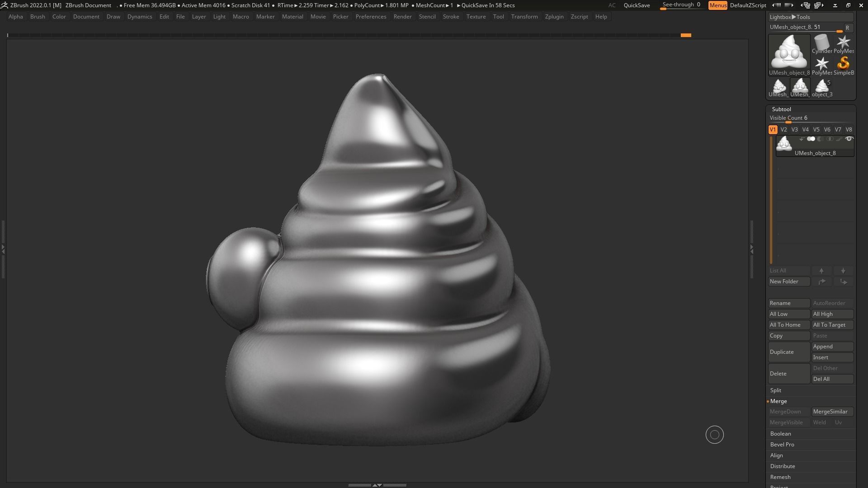Image resolution: width=868 pixels, height=488 pixels.
Task: Expand the Align section
Action: click(777, 455)
